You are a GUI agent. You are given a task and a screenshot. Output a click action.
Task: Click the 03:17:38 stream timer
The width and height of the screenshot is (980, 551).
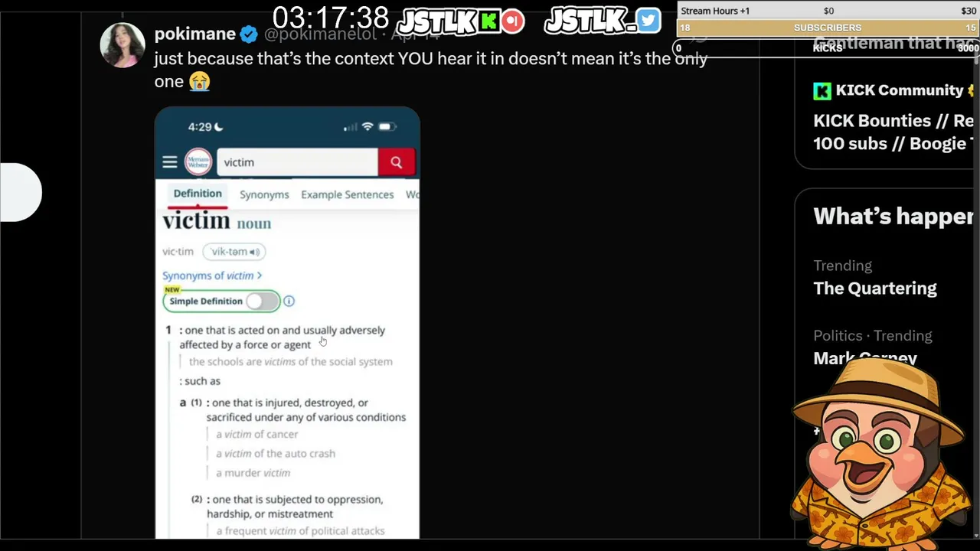pyautogui.click(x=331, y=18)
